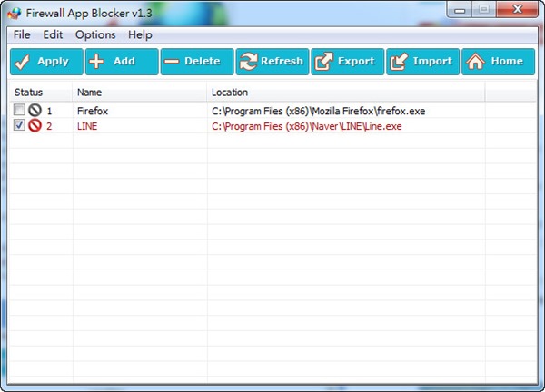Open the Help menu
545x392 pixels.
[x=140, y=34]
